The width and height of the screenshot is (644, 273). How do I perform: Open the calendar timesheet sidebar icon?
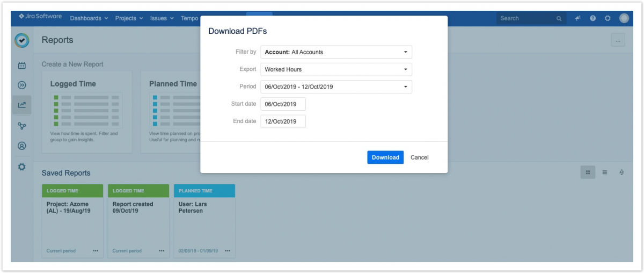point(22,66)
